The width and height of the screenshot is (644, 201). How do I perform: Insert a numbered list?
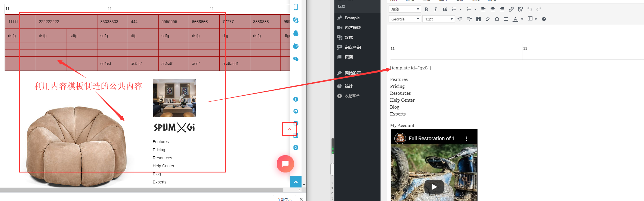click(x=469, y=9)
